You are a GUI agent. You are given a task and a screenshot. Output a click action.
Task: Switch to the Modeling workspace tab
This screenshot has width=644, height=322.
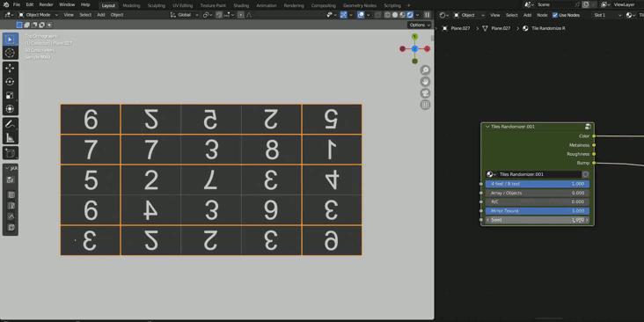[131, 5]
